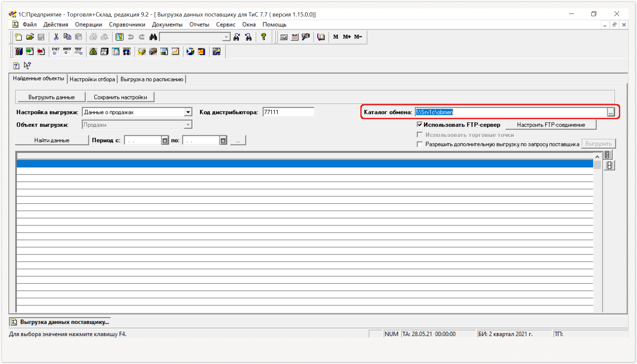The image size is (637, 364).
Task: Select the highlighted blue table row
Action: [x=305, y=164]
